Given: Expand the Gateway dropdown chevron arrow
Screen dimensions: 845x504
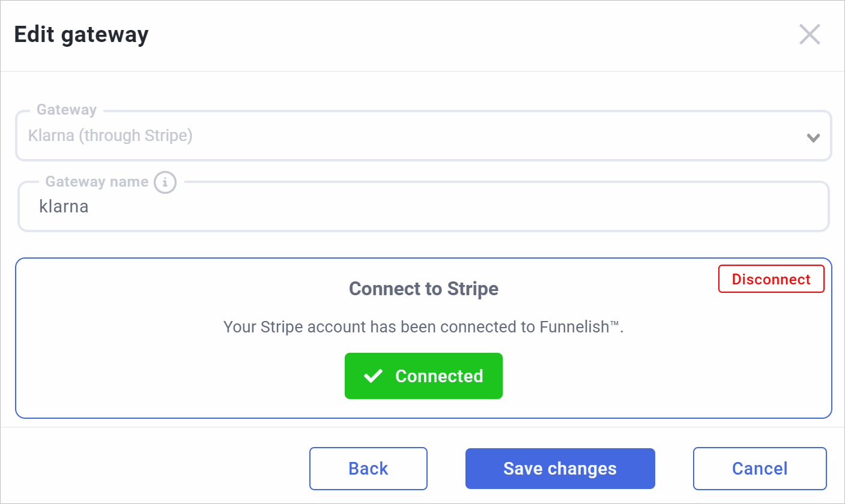Looking at the screenshot, I should (x=813, y=137).
